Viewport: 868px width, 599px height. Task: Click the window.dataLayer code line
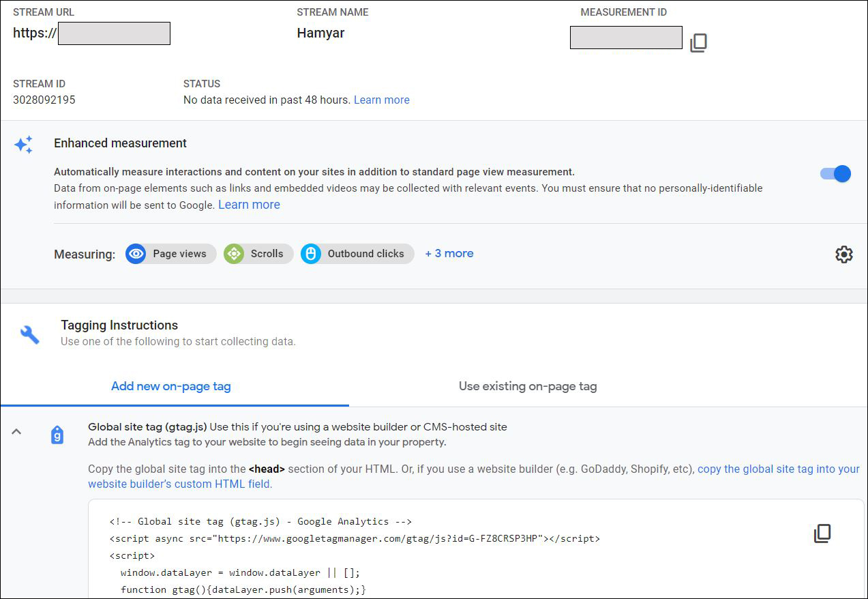click(240, 572)
